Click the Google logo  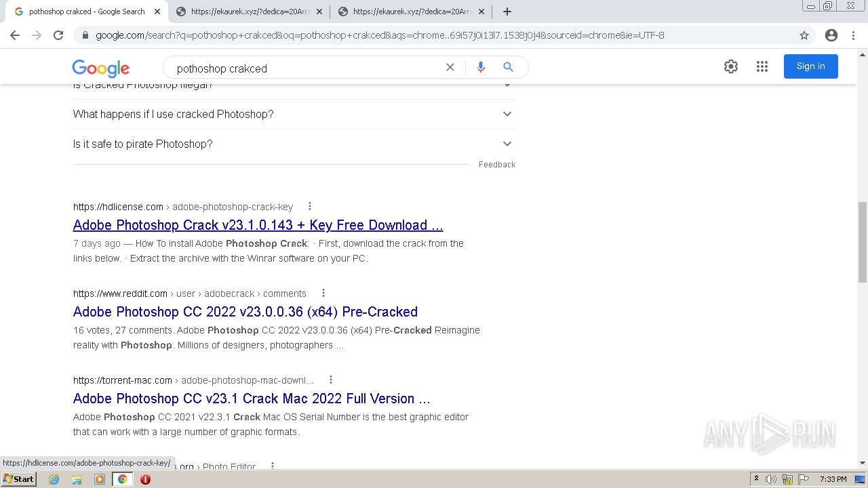tap(100, 68)
